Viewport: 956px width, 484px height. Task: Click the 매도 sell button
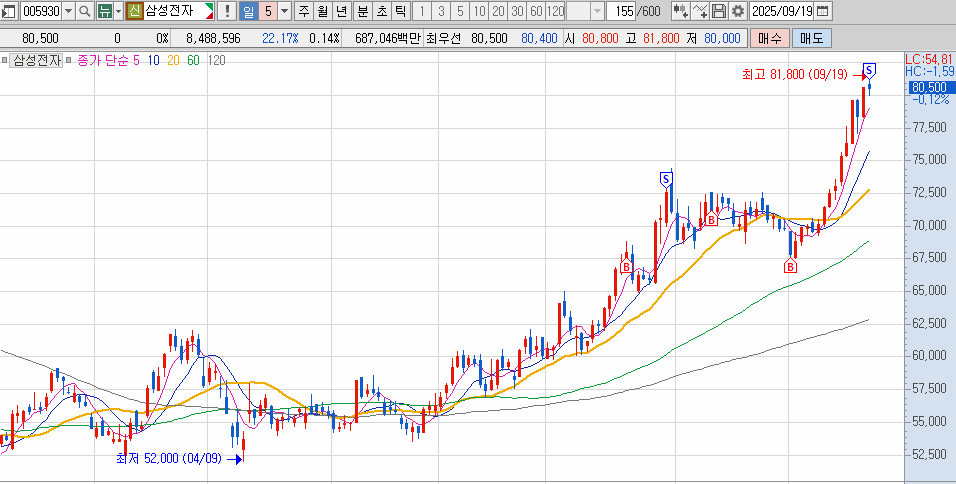pos(811,38)
